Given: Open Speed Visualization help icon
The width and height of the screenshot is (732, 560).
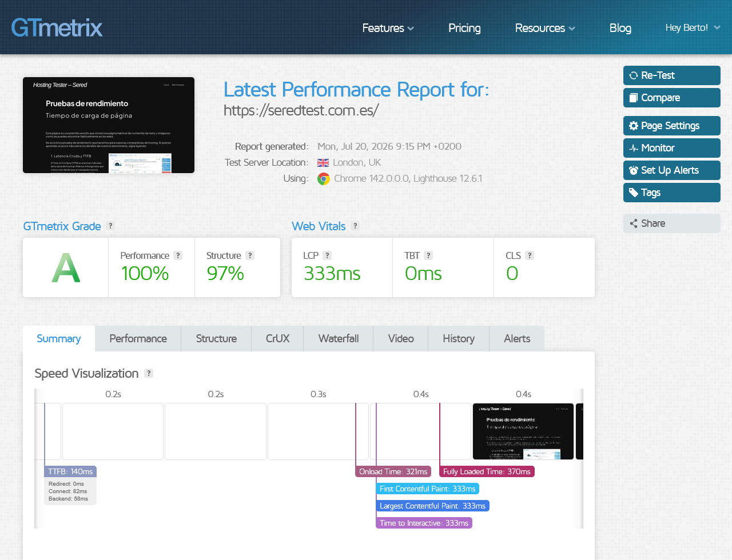Looking at the screenshot, I should [x=149, y=373].
